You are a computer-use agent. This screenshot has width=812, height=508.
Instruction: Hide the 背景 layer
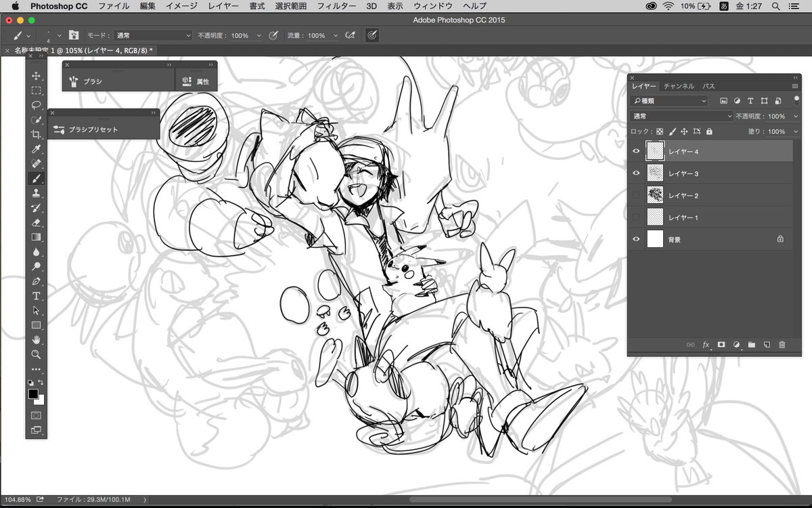click(x=636, y=239)
